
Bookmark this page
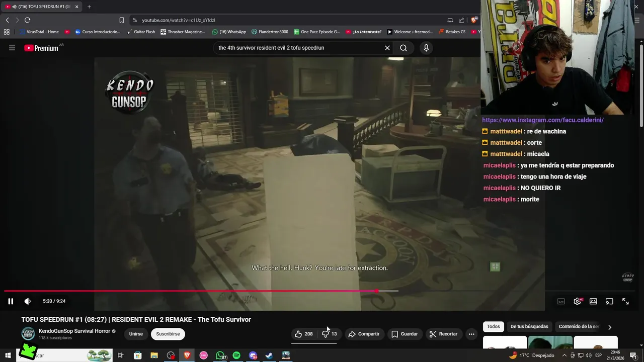[x=122, y=20]
